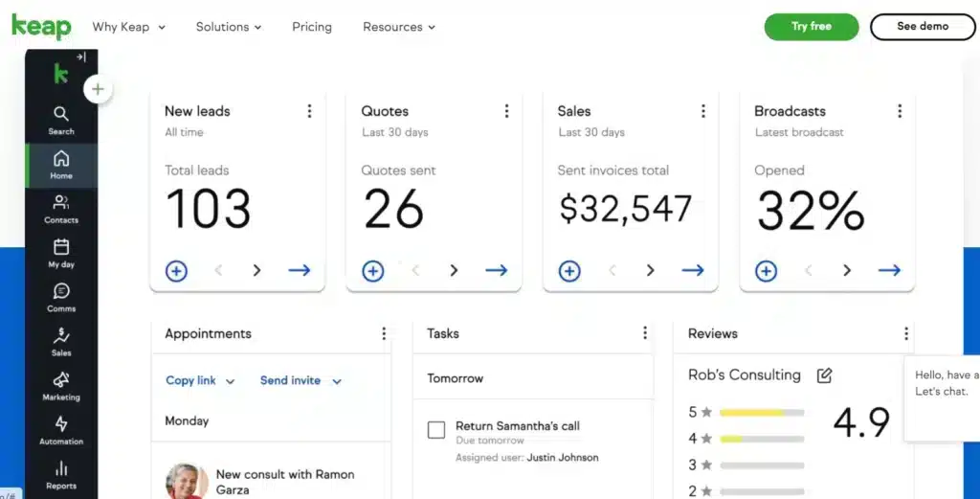This screenshot has height=499, width=980.
Task: Click the 103 total leads value
Action: pos(208,209)
